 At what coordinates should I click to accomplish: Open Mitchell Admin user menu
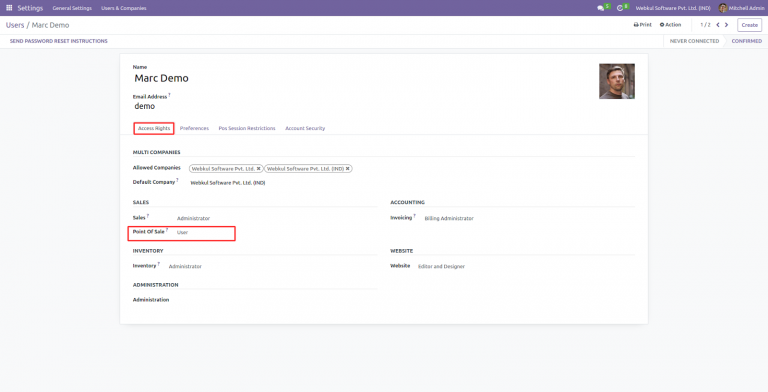[741, 8]
